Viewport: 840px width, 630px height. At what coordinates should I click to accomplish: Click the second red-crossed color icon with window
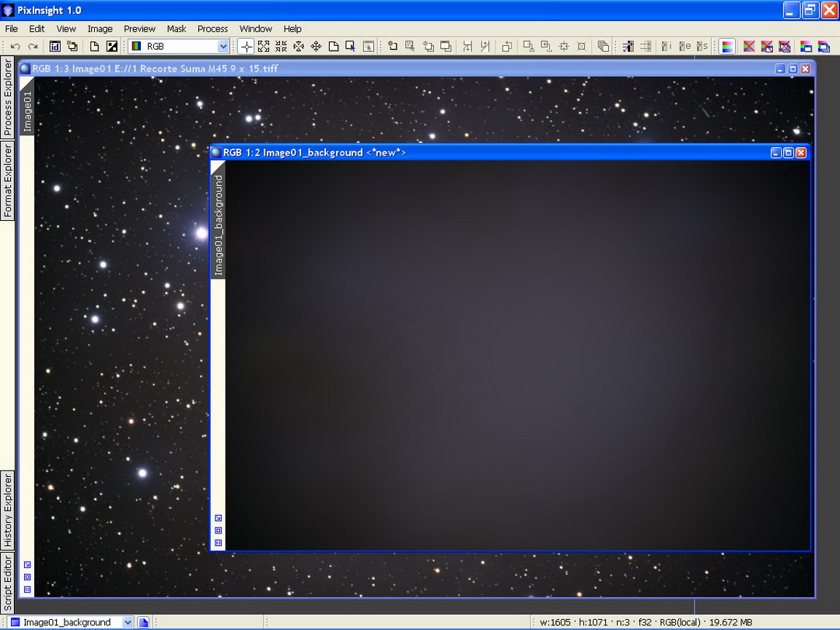pos(767,47)
